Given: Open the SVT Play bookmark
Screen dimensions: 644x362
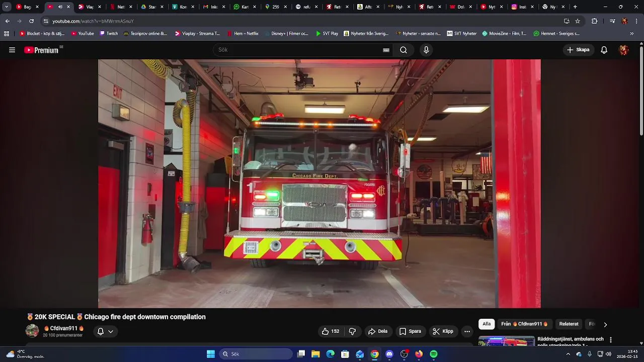Looking at the screenshot, I should [x=327, y=34].
